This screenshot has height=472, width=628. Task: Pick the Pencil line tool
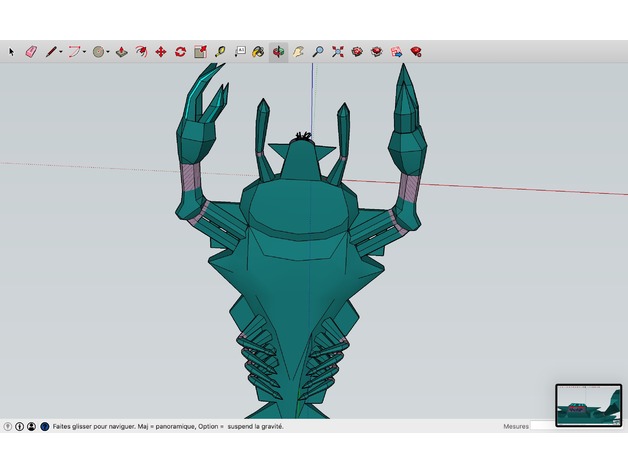pyautogui.click(x=49, y=51)
